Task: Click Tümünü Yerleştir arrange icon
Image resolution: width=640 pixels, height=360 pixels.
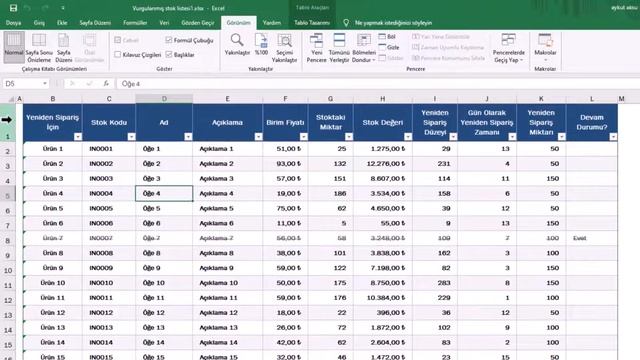Action: tap(339, 48)
